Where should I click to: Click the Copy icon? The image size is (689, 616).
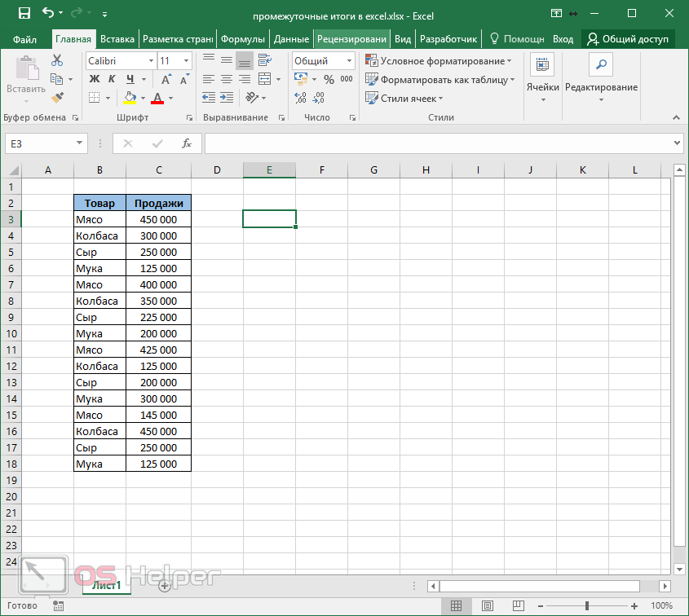pyautogui.click(x=57, y=79)
